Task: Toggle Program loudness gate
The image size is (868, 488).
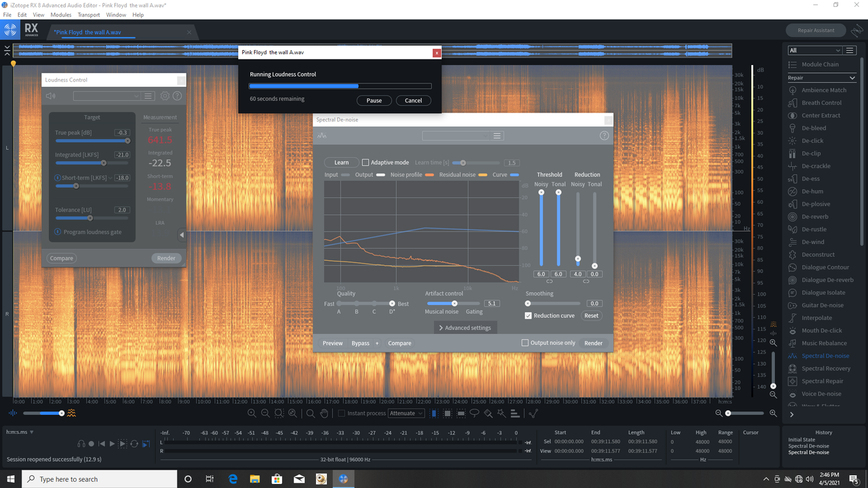Action: [x=58, y=232]
